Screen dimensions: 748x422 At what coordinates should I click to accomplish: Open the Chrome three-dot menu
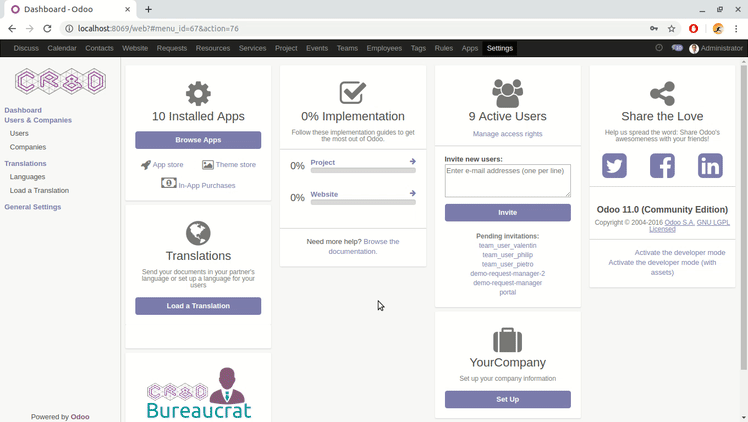(x=736, y=29)
